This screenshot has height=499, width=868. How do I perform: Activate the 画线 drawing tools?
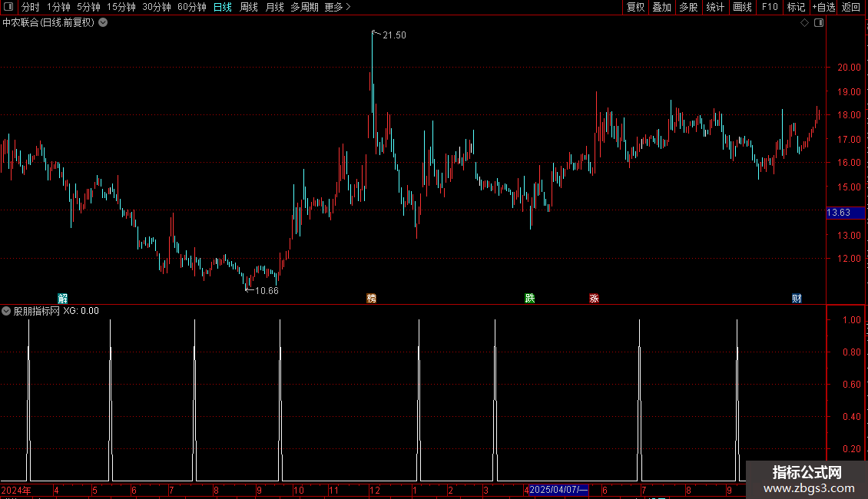[x=742, y=7]
